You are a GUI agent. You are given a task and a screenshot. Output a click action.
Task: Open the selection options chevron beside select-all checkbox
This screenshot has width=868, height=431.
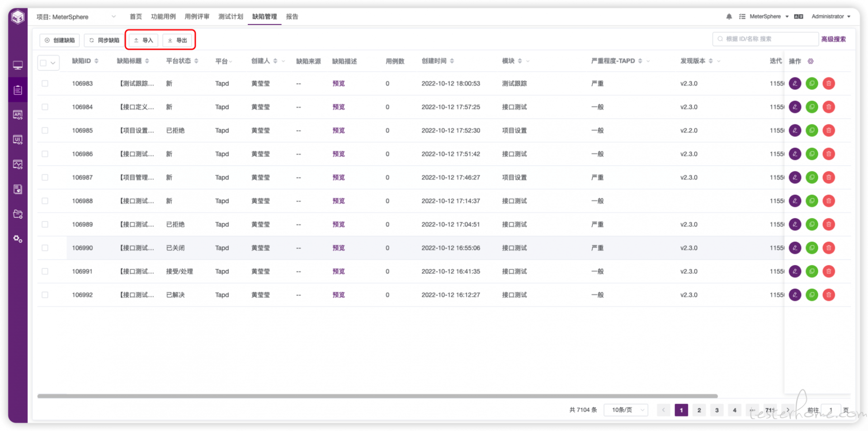53,63
